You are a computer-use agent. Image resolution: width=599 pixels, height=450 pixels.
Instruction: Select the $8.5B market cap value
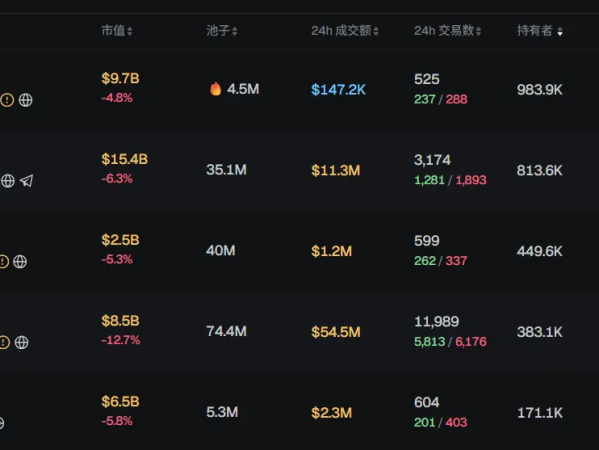coord(120,321)
